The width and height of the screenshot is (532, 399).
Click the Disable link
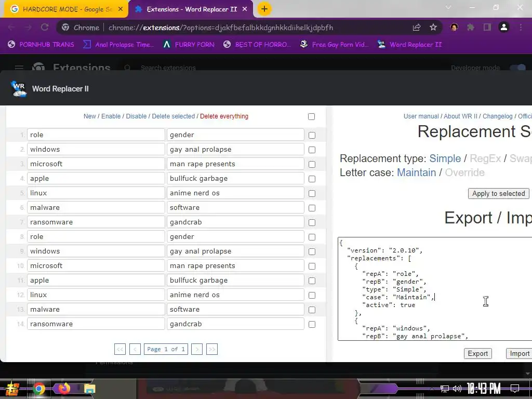tap(137, 116)
